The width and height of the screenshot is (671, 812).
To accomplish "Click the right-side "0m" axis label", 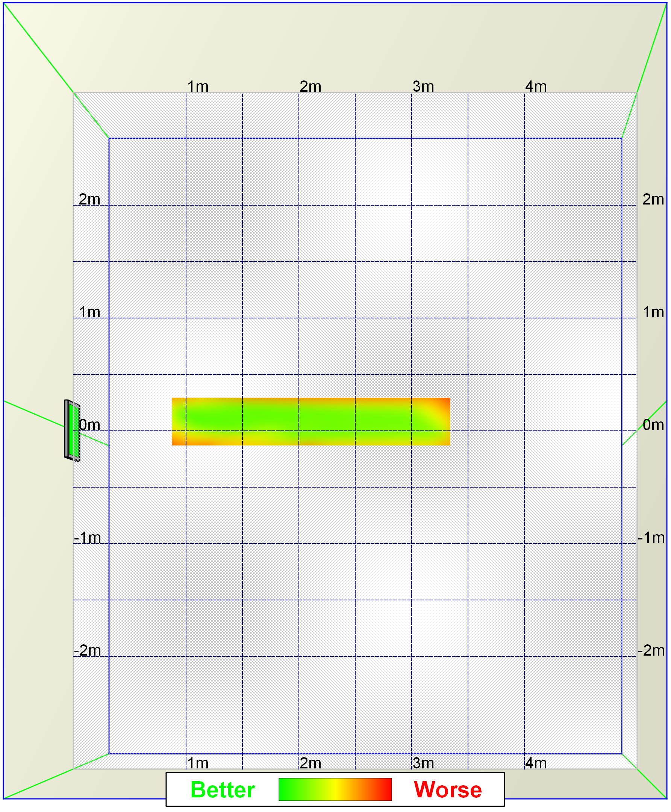I will (653, 425).
